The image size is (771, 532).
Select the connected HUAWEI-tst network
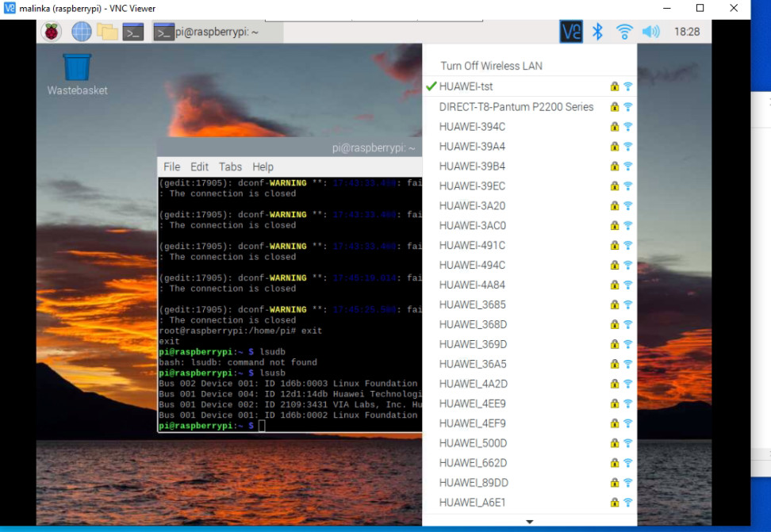click(x=530, y=86)
